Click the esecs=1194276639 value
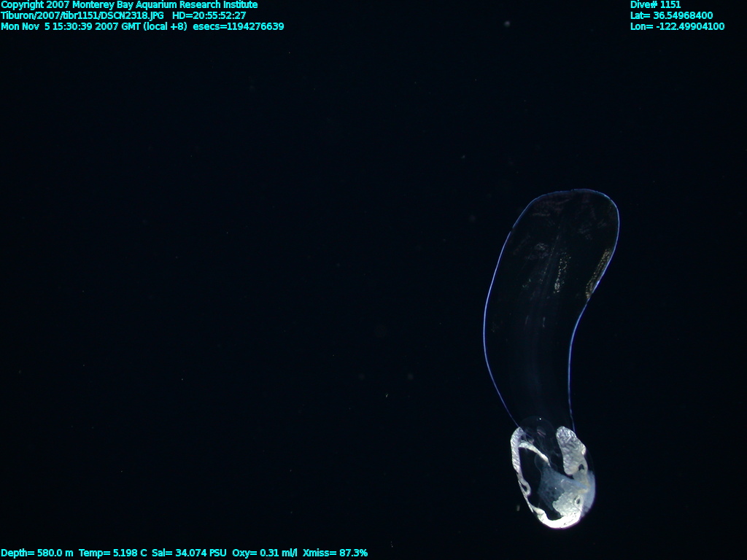 [239, 26]
